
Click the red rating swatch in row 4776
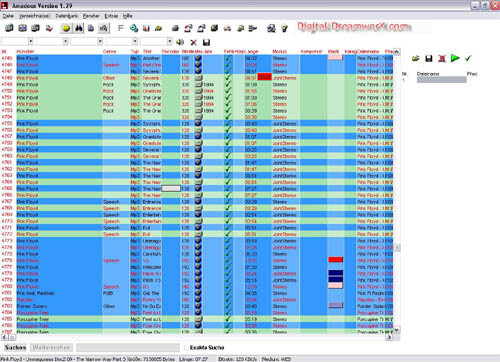[336, 260]
